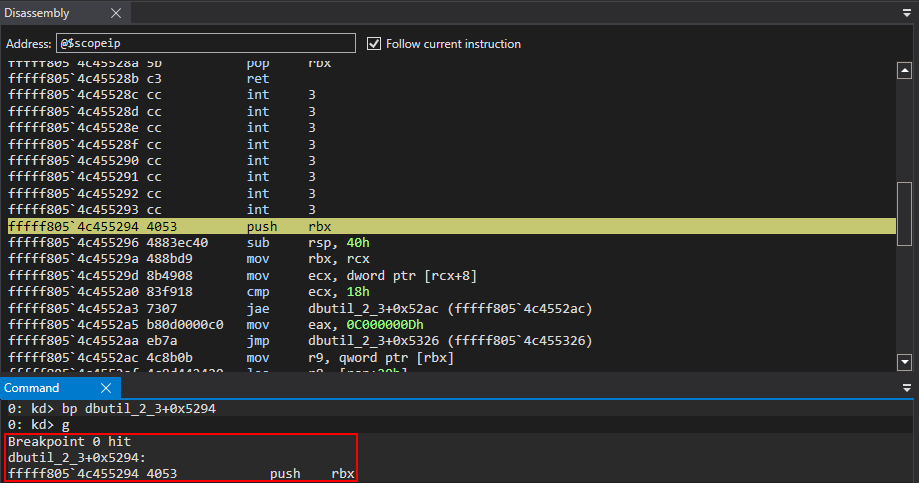Open the Disassembly panel options dropdown arrow
The image size is (919, 483).
(x=907, y=13)
